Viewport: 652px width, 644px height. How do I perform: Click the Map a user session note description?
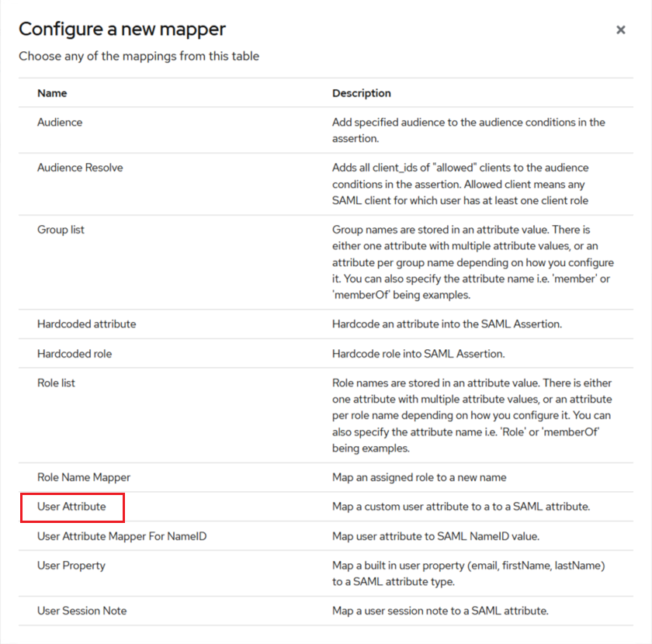point(440,611)
